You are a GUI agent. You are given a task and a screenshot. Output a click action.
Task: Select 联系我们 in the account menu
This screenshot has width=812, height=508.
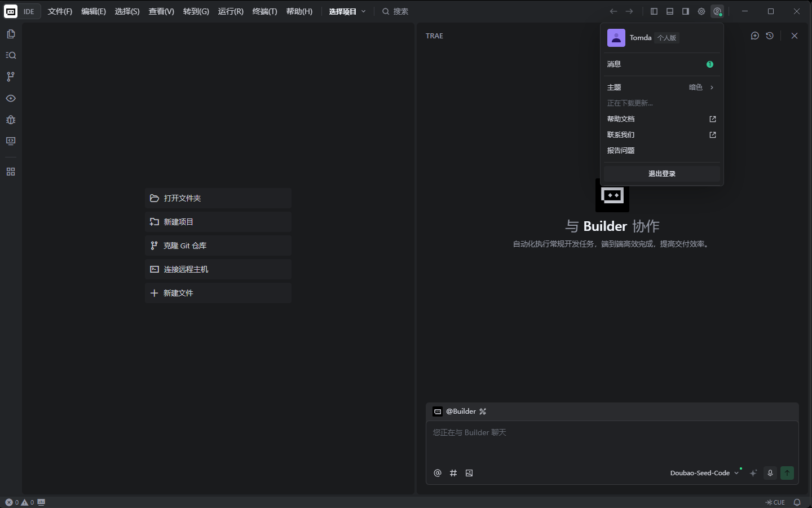662,135
